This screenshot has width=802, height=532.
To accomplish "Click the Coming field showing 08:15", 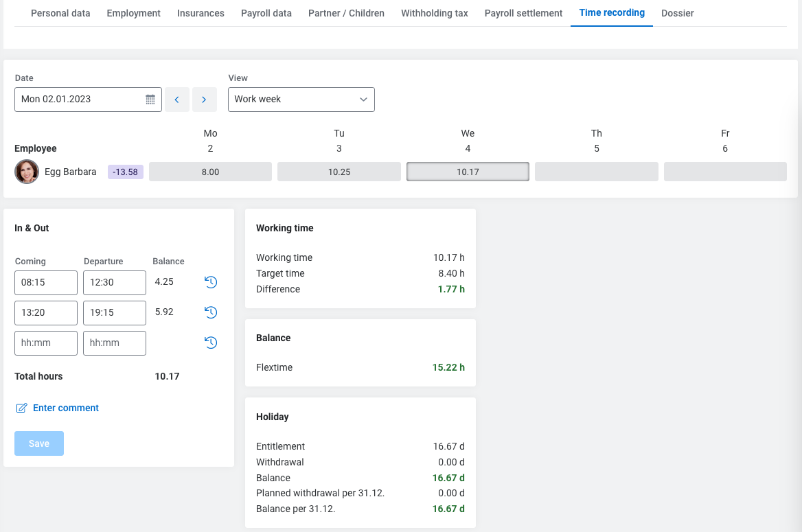I will 46,282.
